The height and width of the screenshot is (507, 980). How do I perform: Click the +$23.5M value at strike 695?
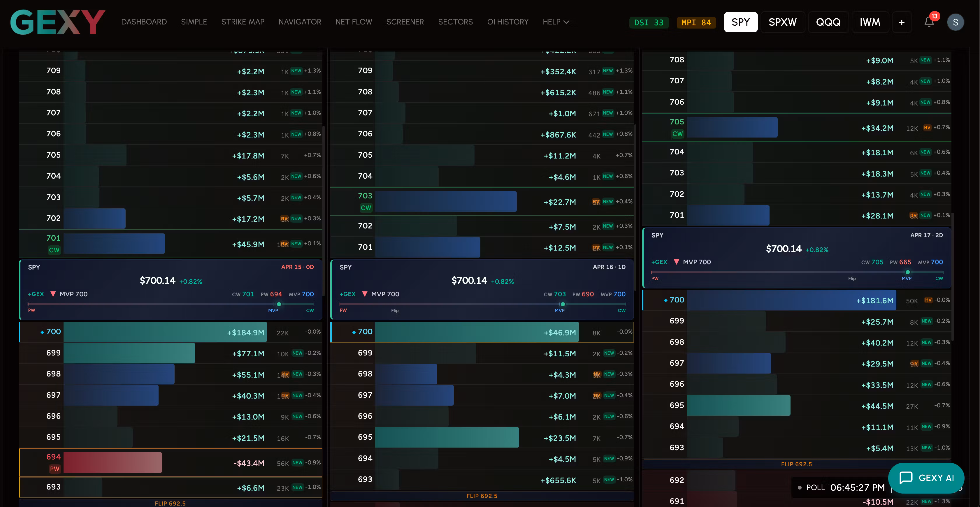tap(560, 438)
